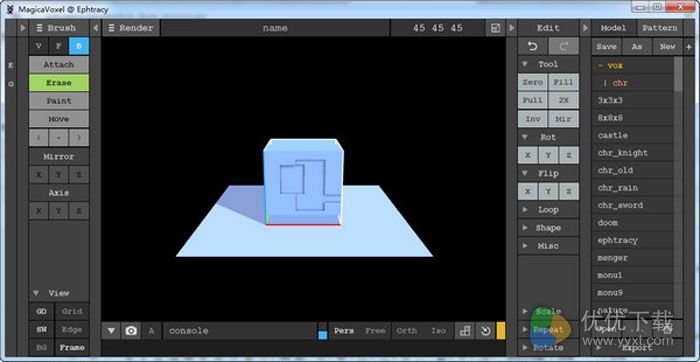Screen dimensions: 700x362
Task: Toggle Axis Y lock
Action: [x=59, y=211]
